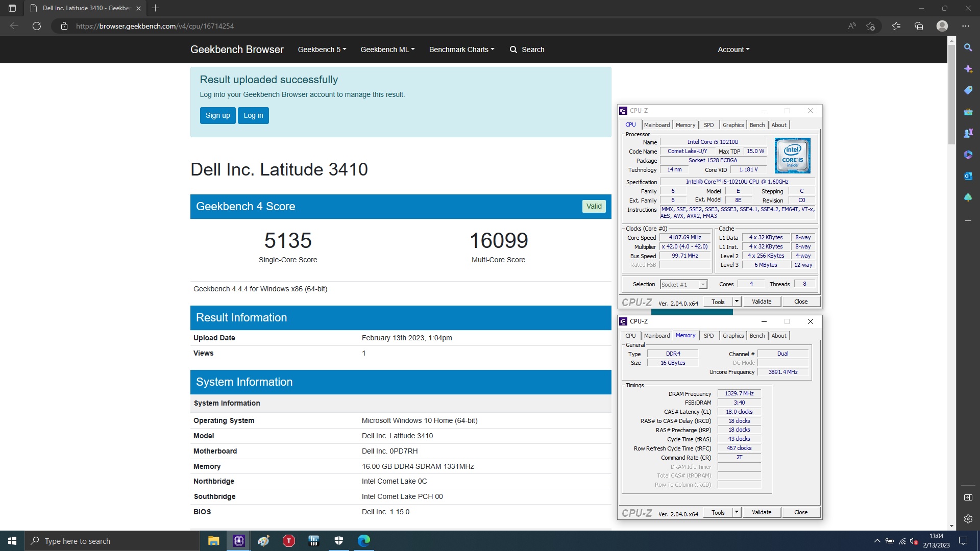The image size is (980, 551).
Task: Click the Geekbench search magnifier icon
Action: [x=513, y=49]
